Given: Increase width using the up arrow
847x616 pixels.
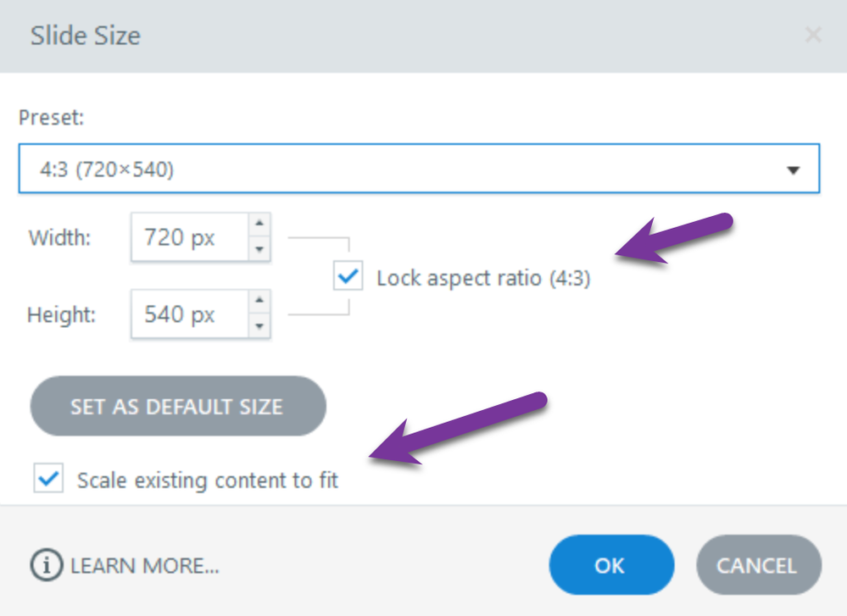Looking at the screenshot, I should coord(259,225).
